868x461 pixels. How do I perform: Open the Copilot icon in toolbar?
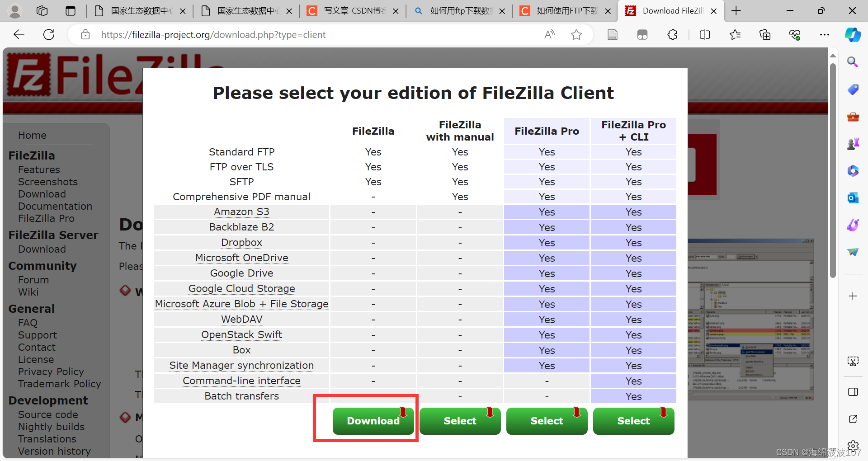[853, 35]
